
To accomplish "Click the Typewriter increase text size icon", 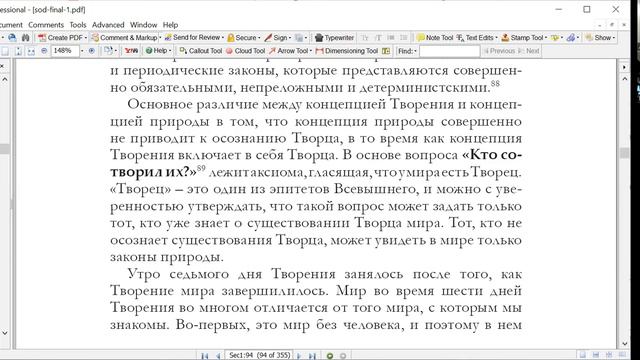I will [378, 38].
